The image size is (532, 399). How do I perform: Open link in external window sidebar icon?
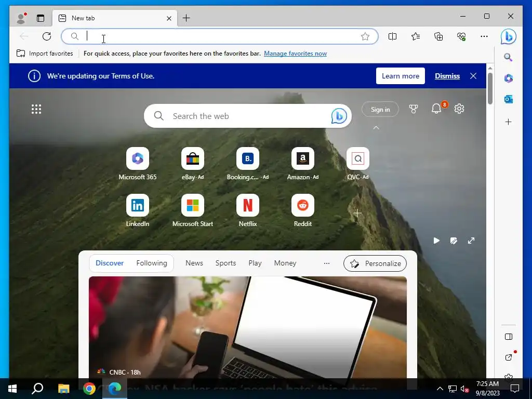508,357
